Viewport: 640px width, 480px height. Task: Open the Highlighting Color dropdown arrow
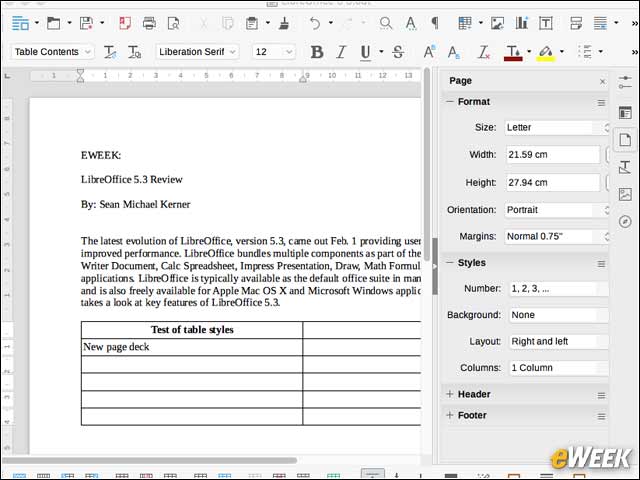point(562,51)
